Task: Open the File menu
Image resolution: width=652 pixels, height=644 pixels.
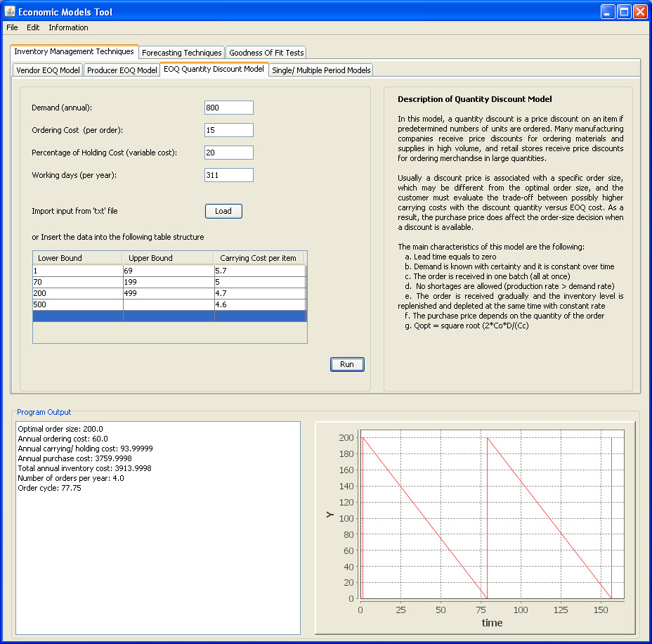Action: [x=12, y=27]
